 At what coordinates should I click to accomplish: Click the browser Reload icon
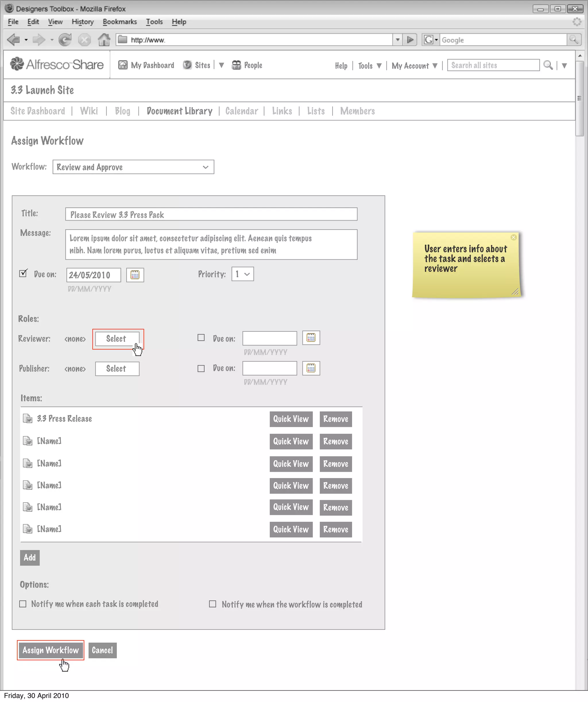tap(65, 40)
